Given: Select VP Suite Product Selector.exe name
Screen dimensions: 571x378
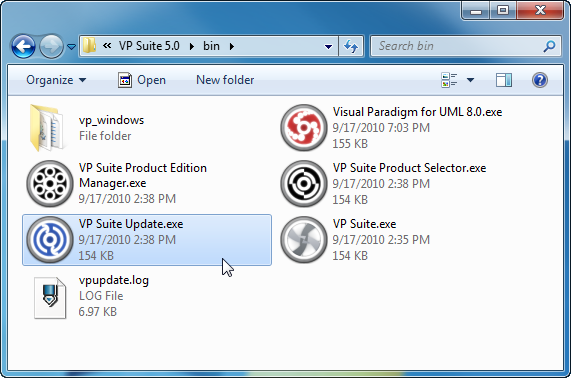Looking at the screenshot, I should pyautogui.click(x=409, y=168).
